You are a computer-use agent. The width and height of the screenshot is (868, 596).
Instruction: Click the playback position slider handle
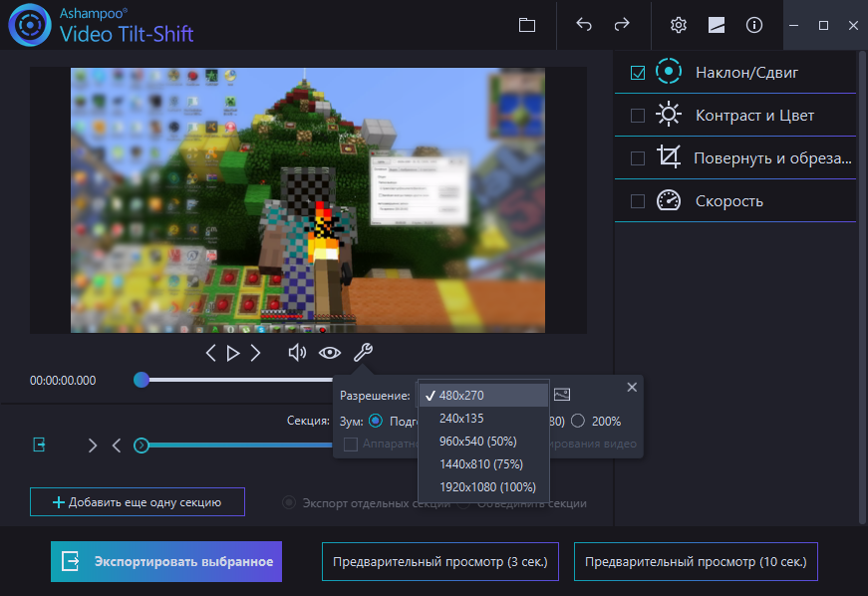coord(142,380)
